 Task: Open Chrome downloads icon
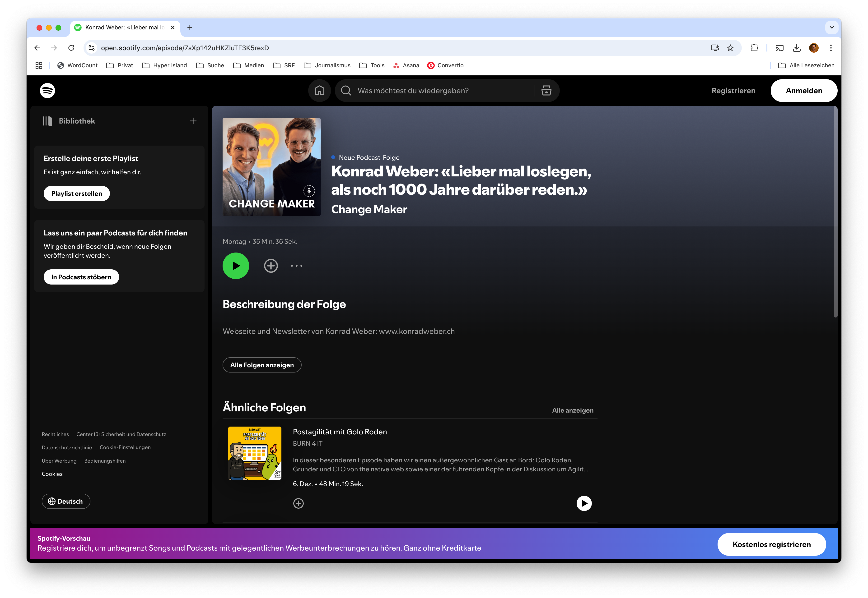(797, 48)
